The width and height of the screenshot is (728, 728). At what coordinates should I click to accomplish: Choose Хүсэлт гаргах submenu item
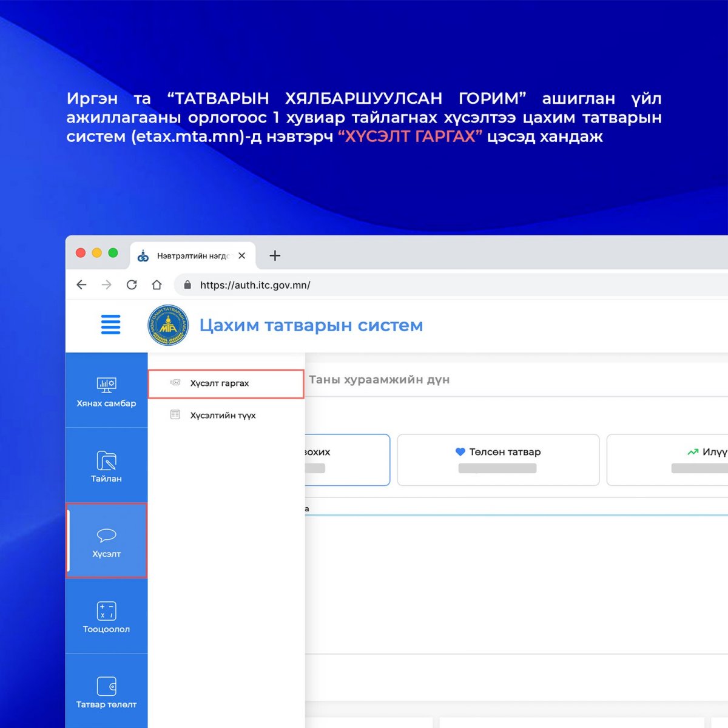pos(220,383)
